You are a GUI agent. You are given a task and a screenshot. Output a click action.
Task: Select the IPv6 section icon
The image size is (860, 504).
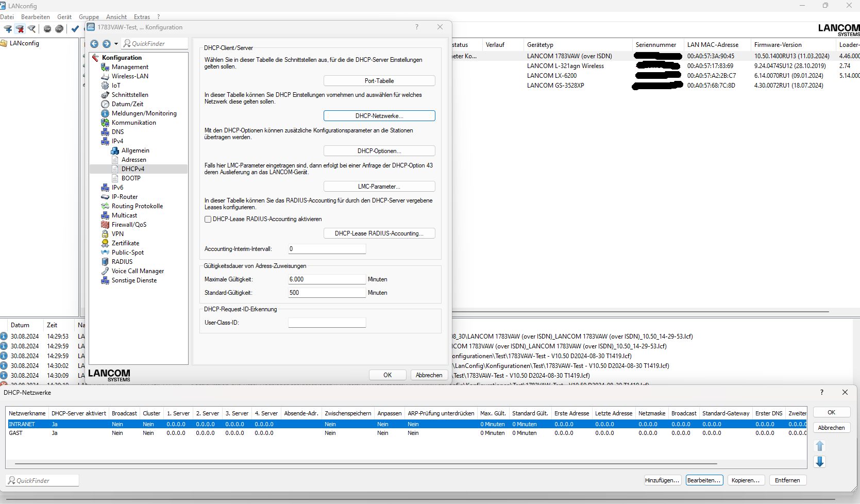(x=105, y=188)
